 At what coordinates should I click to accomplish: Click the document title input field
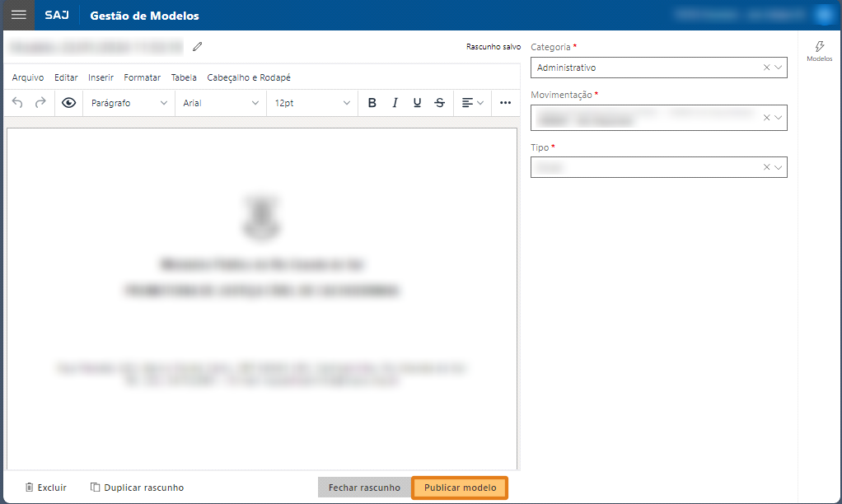point(95,48)
